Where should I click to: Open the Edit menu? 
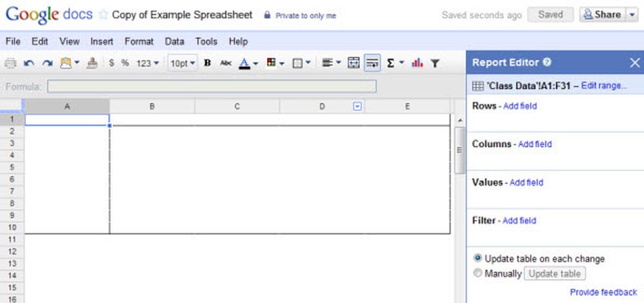tap(39, 41)
